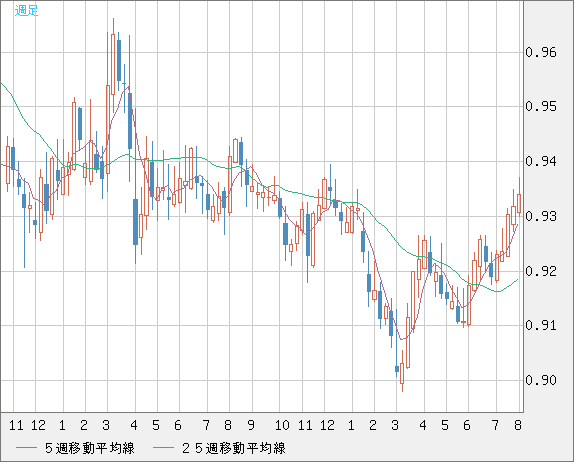The width and height of the screenshot is (574, 462).
Task: Click the 0.93 price axis label
Action: pos(541,216)
